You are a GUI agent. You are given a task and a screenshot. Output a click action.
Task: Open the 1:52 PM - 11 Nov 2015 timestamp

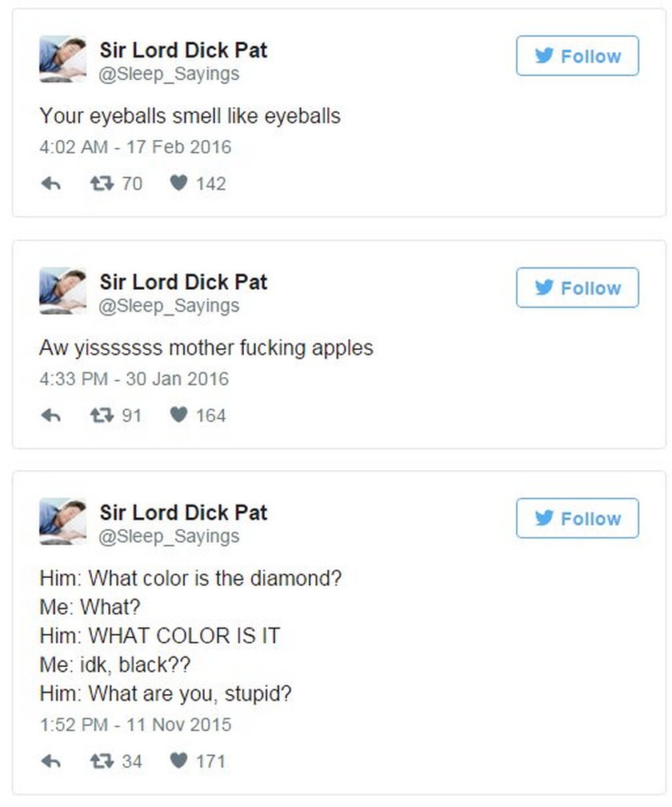(135, 725)
